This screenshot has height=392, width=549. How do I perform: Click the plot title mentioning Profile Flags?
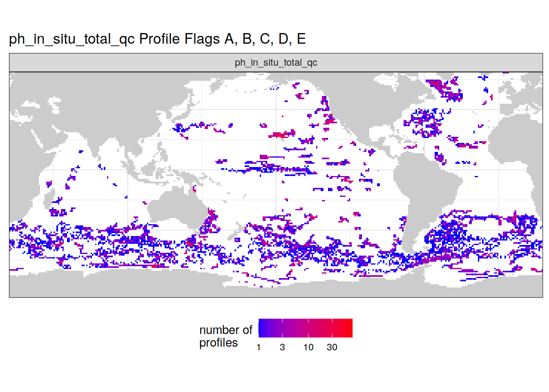(157, 39)
